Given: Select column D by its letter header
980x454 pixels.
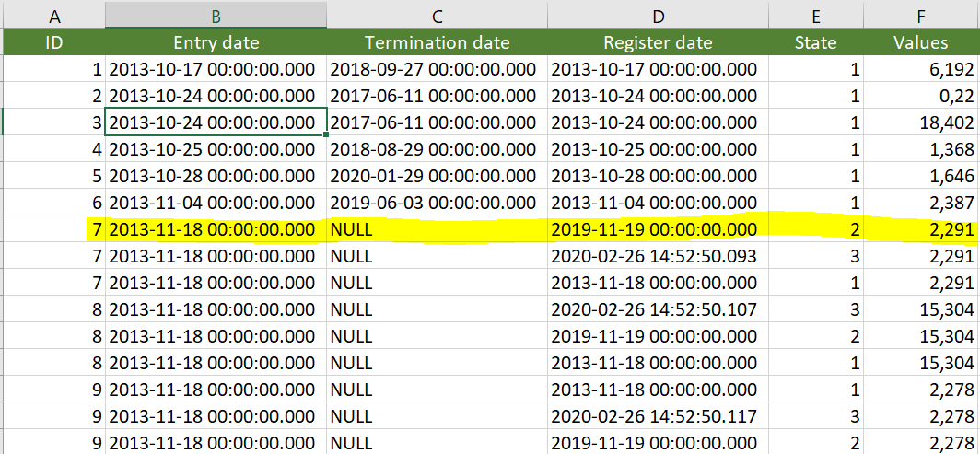Looking at the screenshot, I should click(659, 17).
